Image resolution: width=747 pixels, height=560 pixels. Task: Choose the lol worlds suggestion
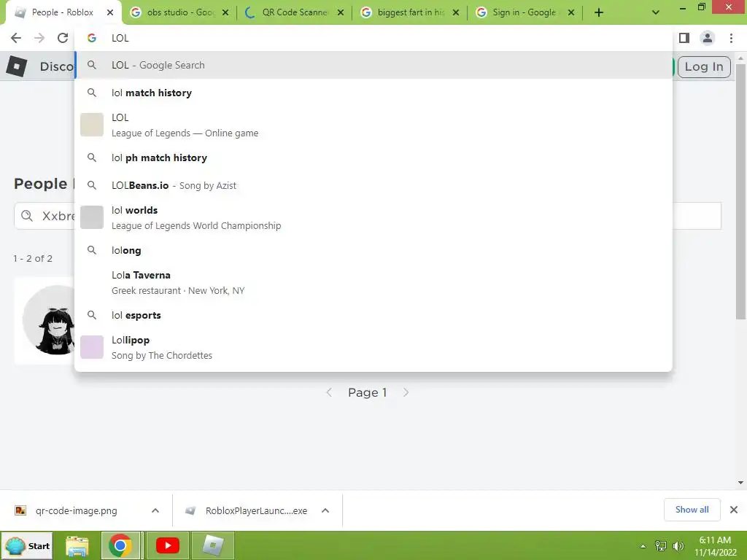pyautogui.click(x=373, y=217)
